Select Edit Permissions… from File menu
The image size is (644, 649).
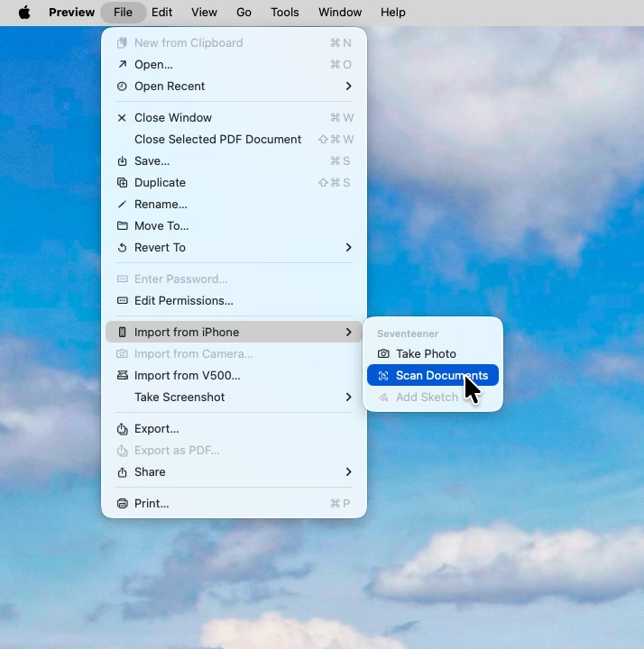tap(183, 301)
